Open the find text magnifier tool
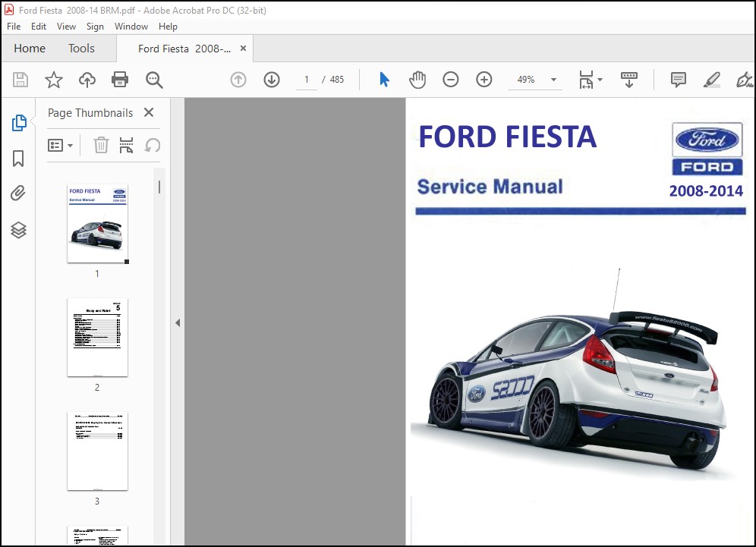 click(154, 80)
